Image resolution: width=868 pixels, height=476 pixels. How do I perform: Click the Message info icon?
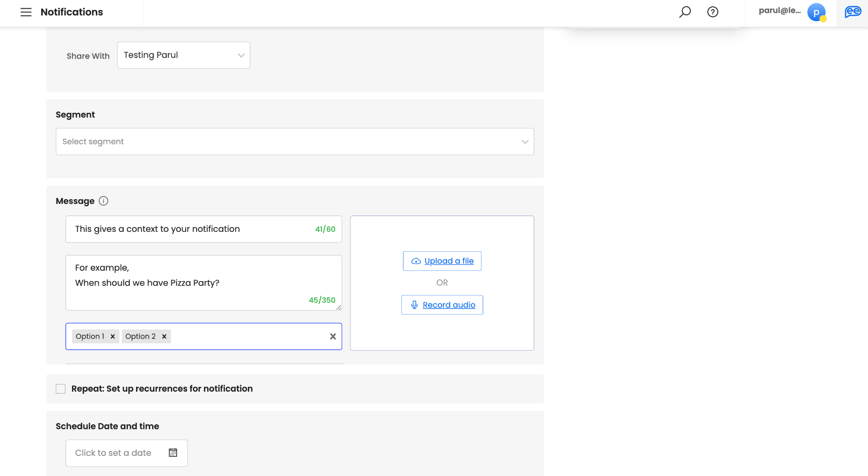103,201
